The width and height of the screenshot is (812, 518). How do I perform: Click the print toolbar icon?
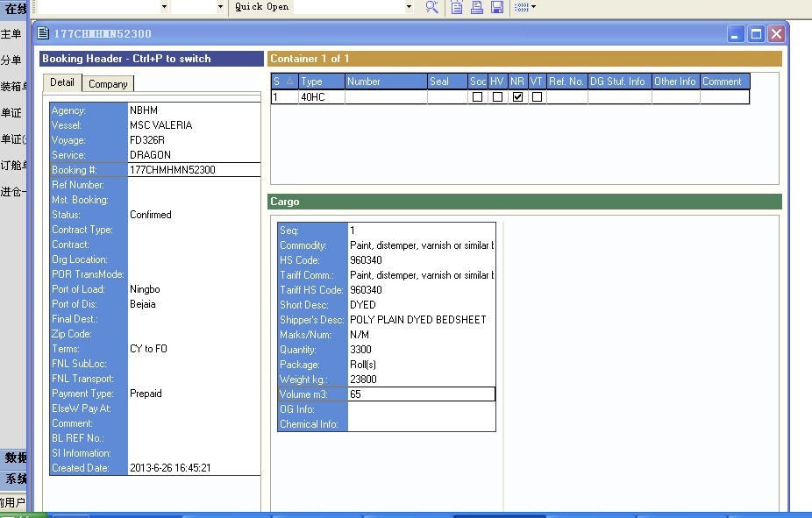click(x=477, y=7)
